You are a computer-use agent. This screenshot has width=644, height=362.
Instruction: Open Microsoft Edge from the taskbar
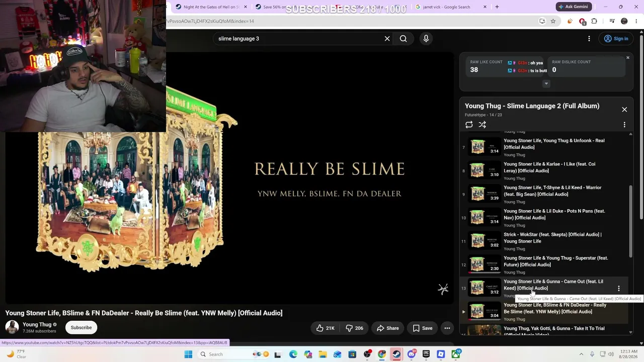coord(293,354)
